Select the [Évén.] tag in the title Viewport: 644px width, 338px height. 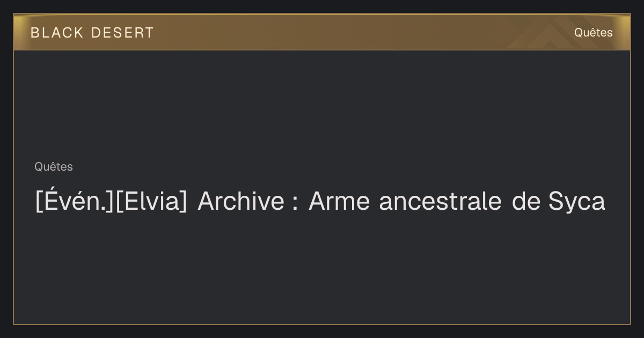point(75,201)
